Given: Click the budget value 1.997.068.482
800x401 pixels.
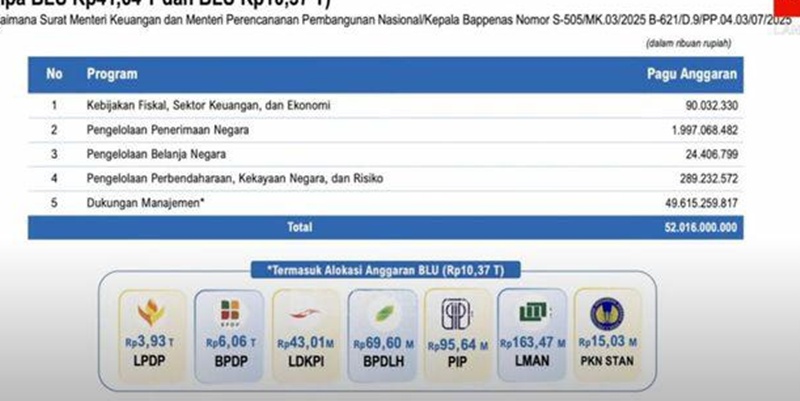Looking at the screenshot, I should [705, 130].
